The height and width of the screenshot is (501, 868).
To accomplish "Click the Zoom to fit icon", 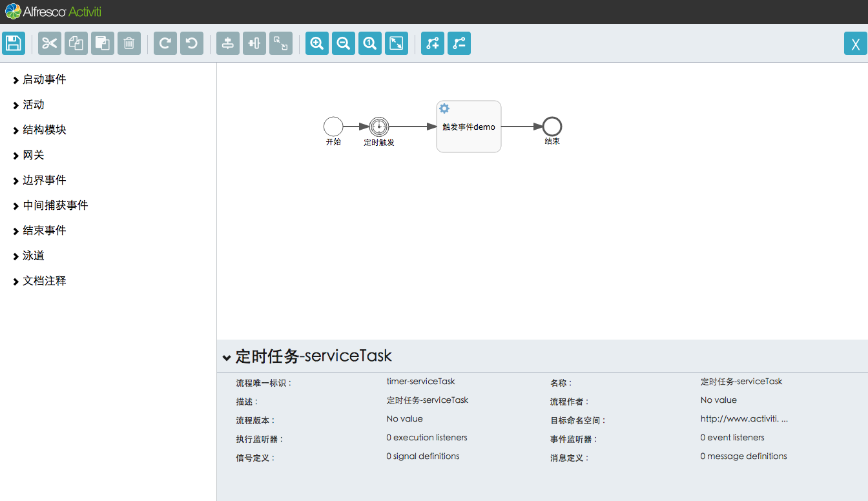I will coord(397,43).
